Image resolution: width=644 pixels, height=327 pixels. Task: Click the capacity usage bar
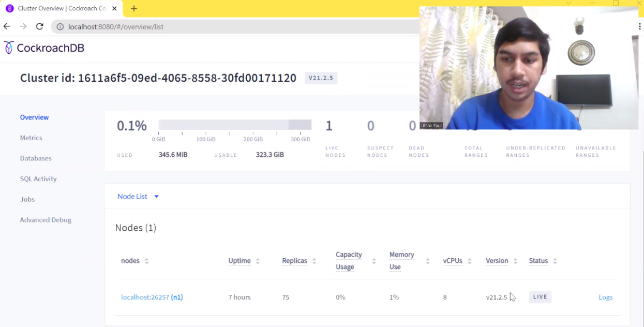235,125
